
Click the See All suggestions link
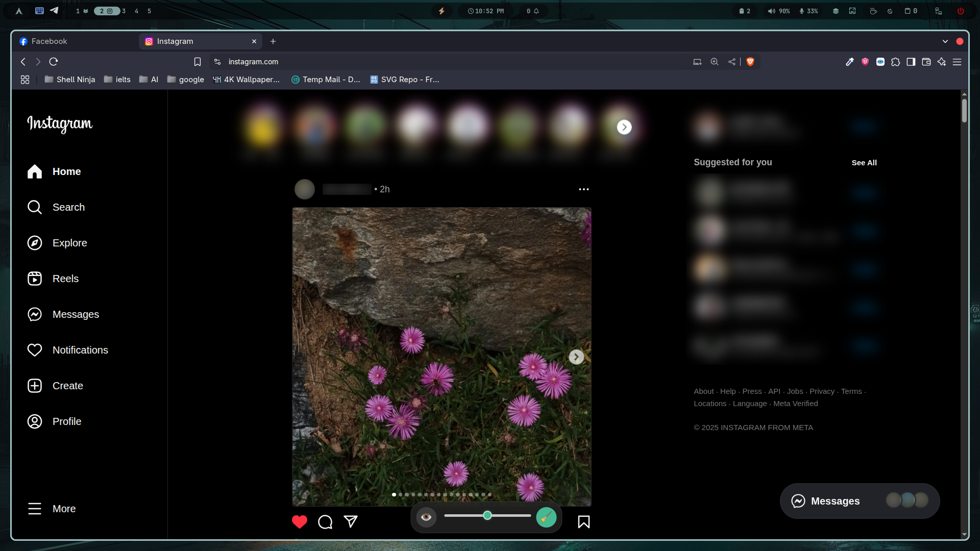(x=864, y=163)
